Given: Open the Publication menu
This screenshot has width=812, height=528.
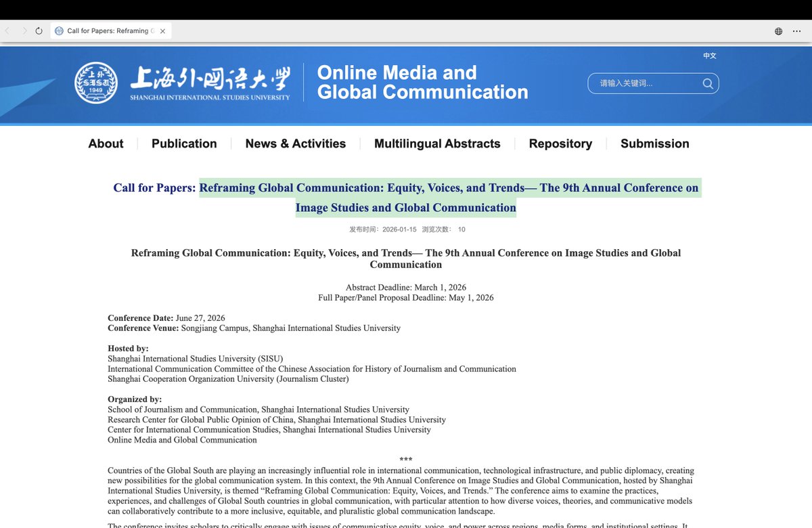Looking at the screenshot, I should click(184, 144).
